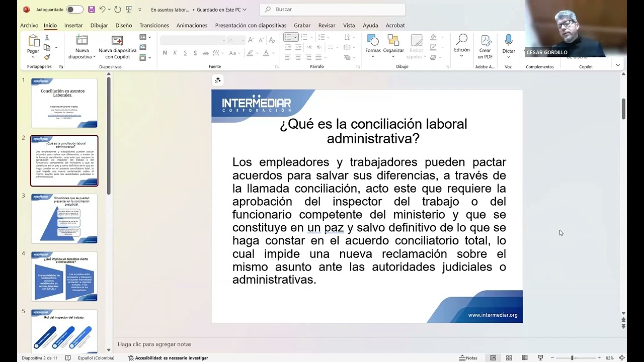Screen dimensions: 644x362
Task: Click the Reset slide (Restablecer) icon
Action: [x=143, y=47]
